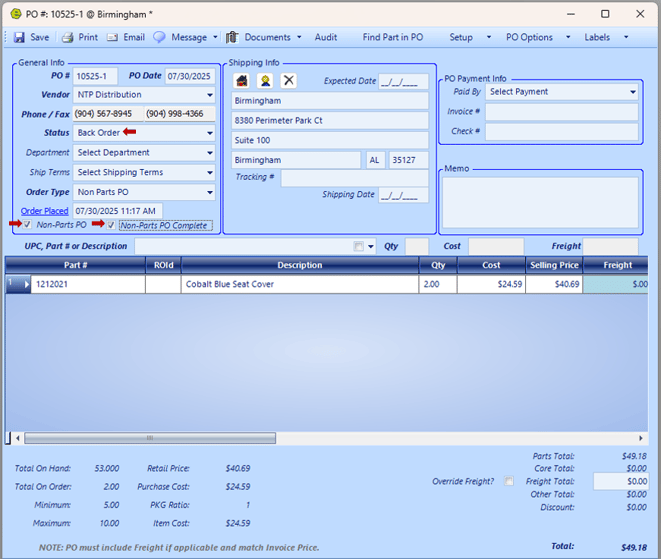Viewport: 661px width, 559px height.
Task: Click the Memo text area
Action: click(x=540, y=202)
